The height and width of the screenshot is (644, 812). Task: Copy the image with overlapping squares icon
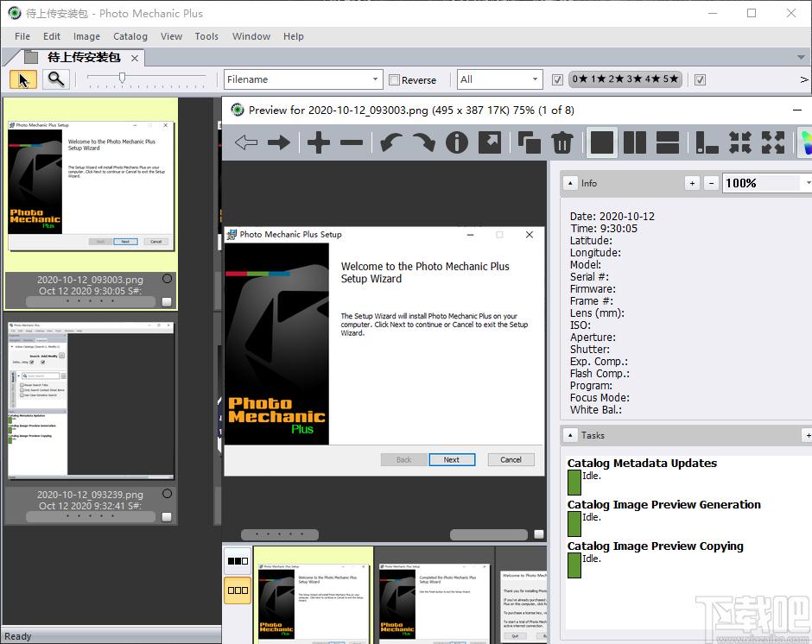click(x=530, y=142)
